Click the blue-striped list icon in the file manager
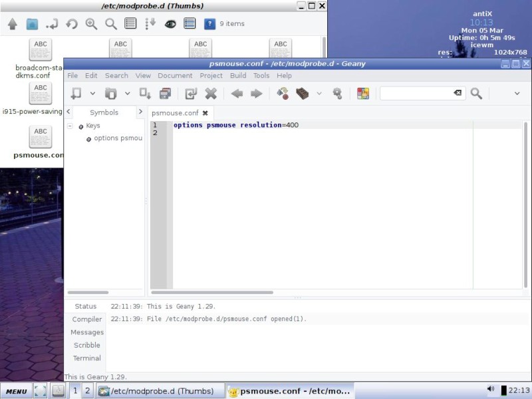Viewport: 532px width, 399px height. pos(190,23)
